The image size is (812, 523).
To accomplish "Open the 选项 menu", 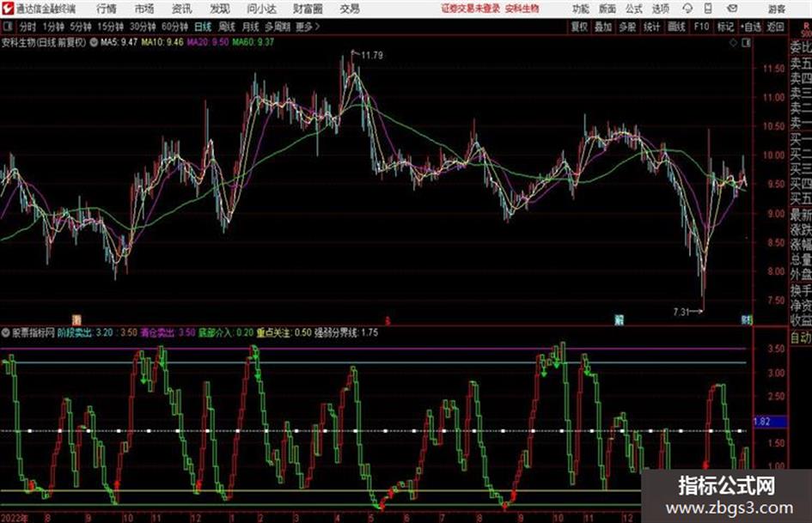I will [661, 9].
